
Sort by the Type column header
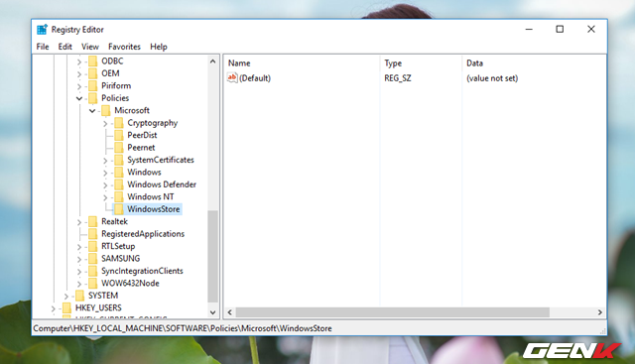421,63
